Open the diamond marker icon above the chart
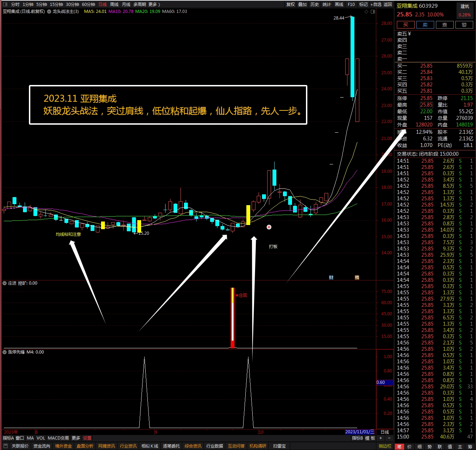The height and width of the screenshot is (450, 476). click(366, 12)
